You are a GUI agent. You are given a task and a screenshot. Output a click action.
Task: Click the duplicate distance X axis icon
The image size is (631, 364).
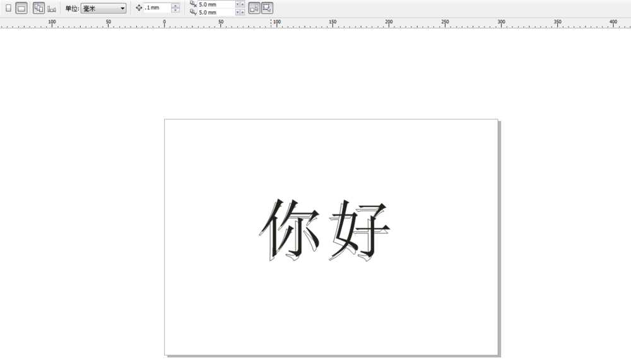192,4
